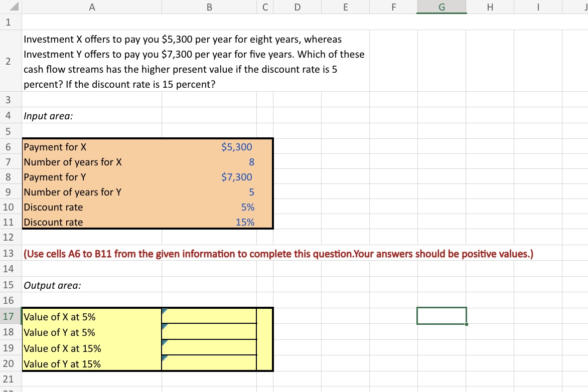Select the 15% discount rate cell
Viewport: 588px width, 392px height.
tap(209, 222)
